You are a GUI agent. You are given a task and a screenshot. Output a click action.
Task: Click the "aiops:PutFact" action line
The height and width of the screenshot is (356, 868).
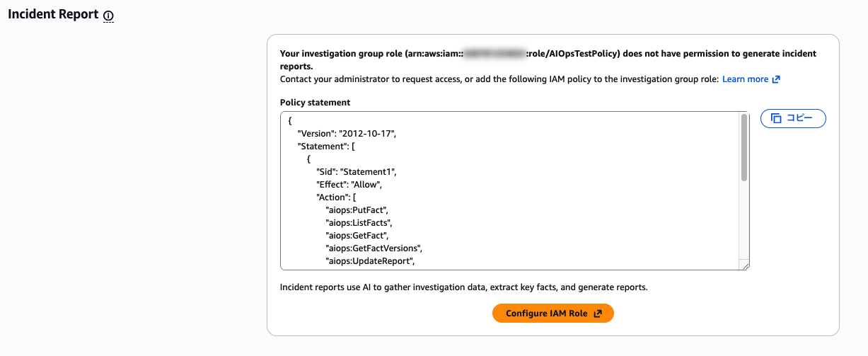click(x=358, y=210)
